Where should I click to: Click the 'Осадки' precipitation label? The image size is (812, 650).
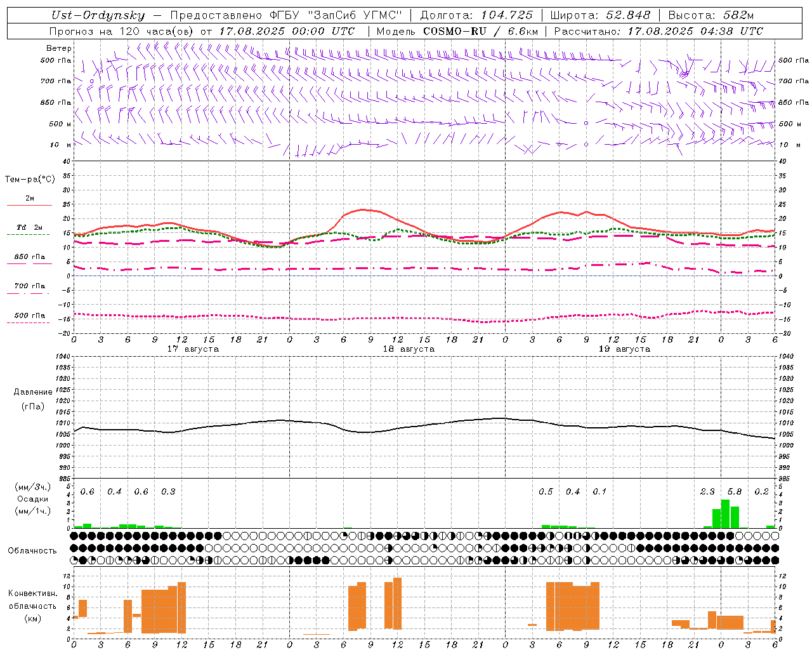33,499
